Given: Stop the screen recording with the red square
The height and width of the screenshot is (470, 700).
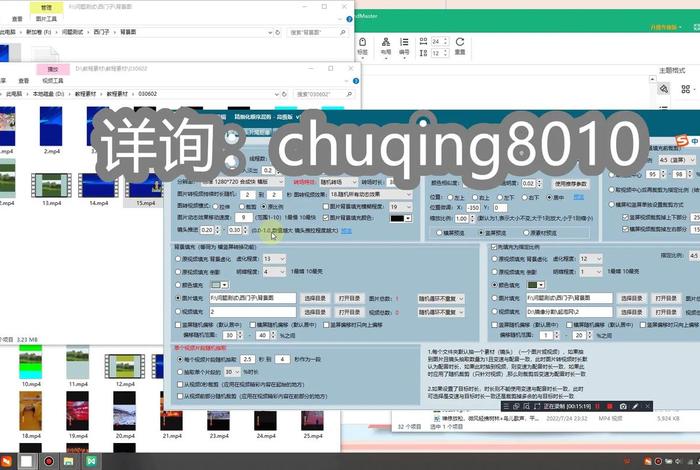Looking at the screenshot, I should click(610, 406).
